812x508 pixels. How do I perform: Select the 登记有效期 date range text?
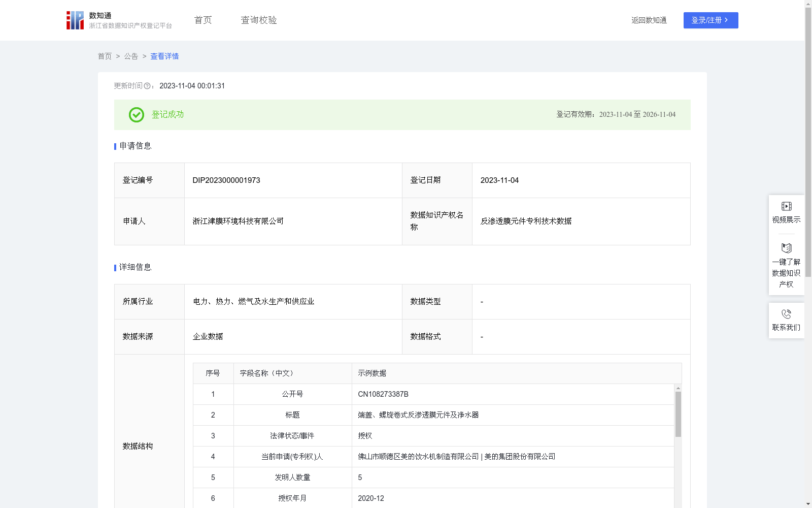point(637,115)
